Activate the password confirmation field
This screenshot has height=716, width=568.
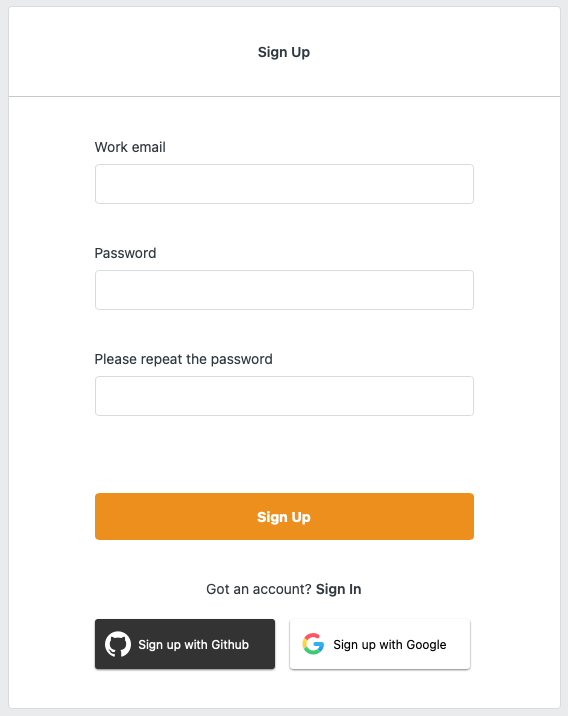pyautogui.click(x=284, y=396)
